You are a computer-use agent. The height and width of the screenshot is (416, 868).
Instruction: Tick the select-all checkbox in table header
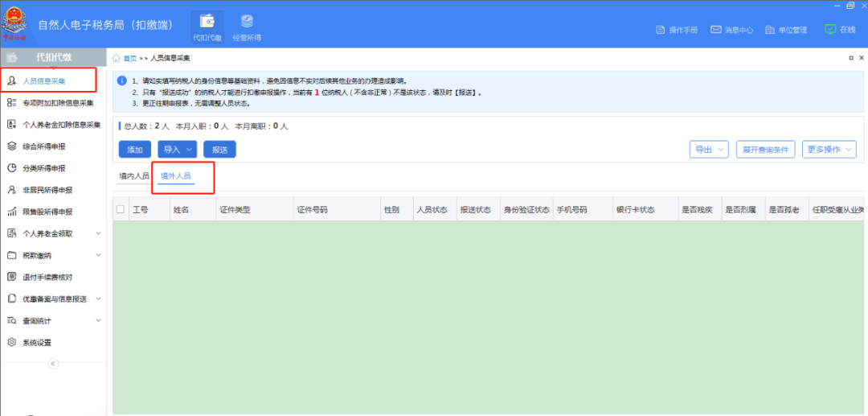coord(121,210)
